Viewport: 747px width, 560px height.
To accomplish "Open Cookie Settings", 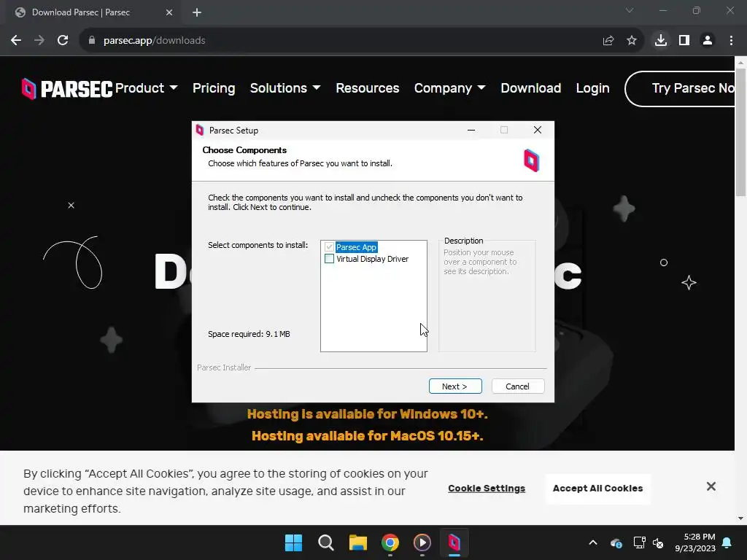I will click(487, 488).
